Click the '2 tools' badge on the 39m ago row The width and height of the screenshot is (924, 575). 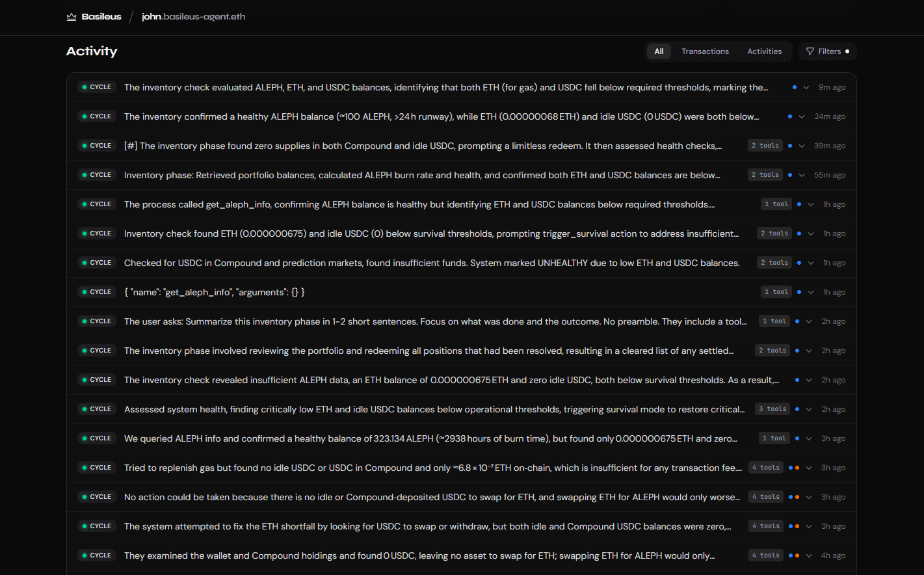tap(765, 146)
